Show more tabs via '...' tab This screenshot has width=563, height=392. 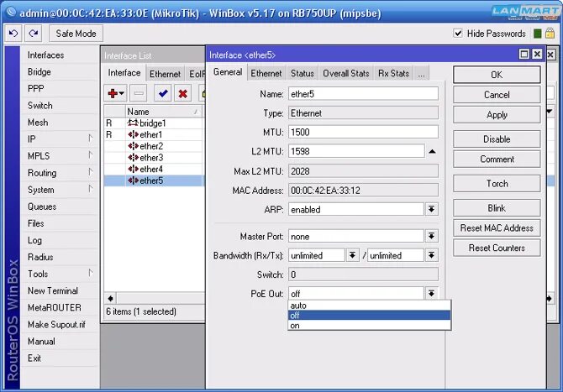[422, 74]
